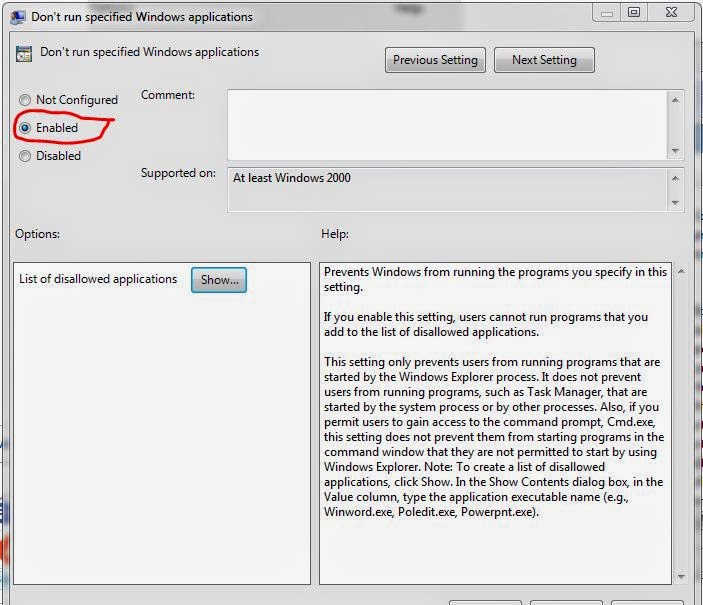Click inside the Comment text box
Image resolution: width=703 pixels, height=605 pixels.
point(447,125)
